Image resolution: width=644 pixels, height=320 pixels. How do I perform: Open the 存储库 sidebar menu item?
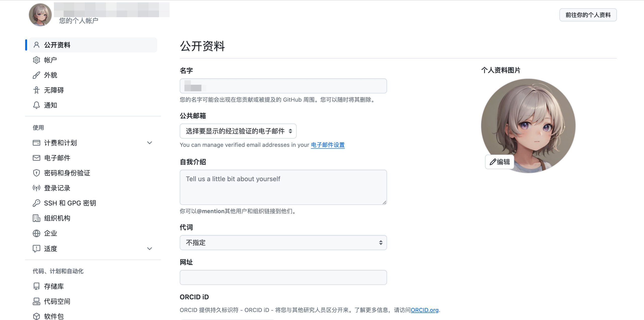[54, 286]
